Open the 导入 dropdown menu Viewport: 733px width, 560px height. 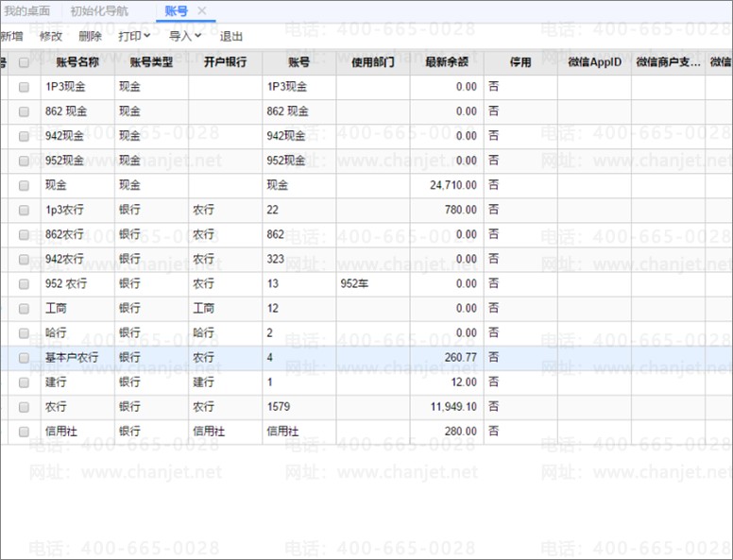185,36
